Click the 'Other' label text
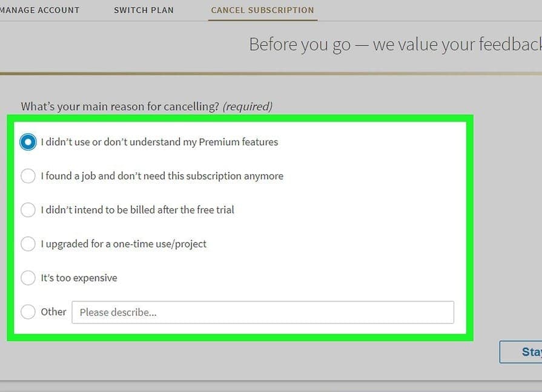This screenshot has height=392, width=542. click(x=53, y=312)
